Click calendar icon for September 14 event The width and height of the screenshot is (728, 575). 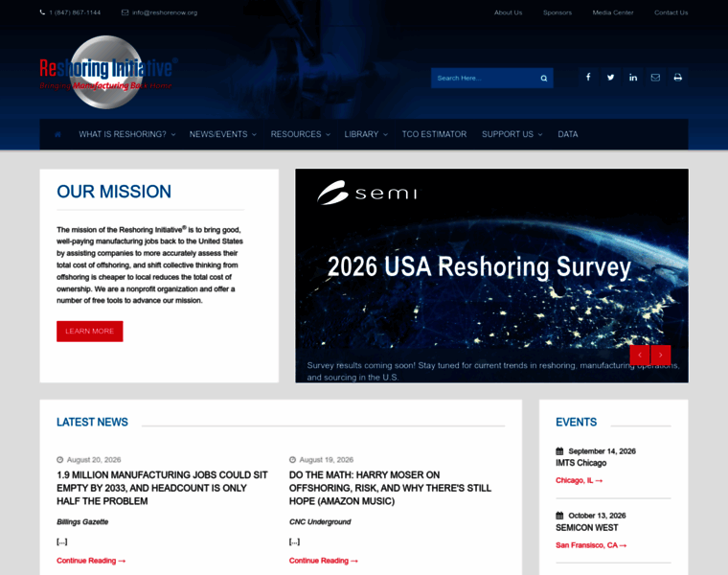[559, 451]
